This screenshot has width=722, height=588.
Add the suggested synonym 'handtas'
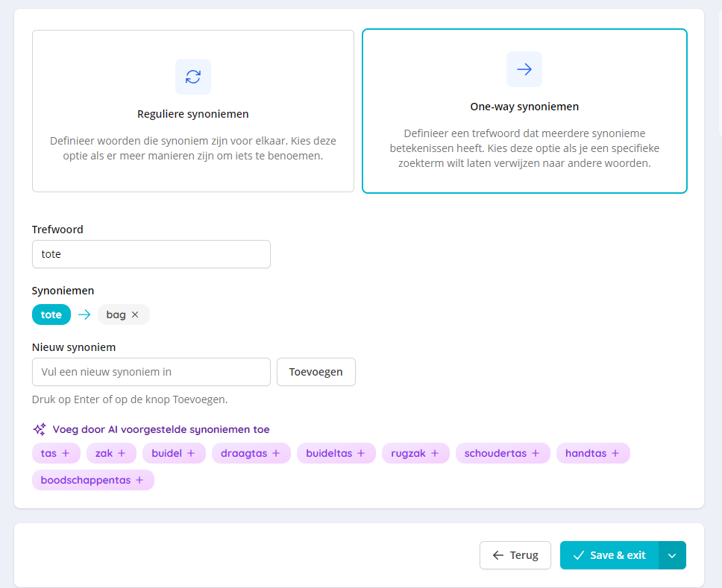pos(593,453)
